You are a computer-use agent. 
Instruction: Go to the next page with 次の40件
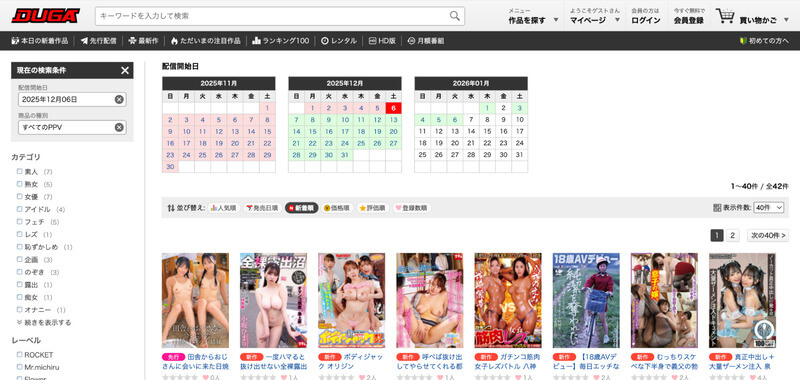click(768, 235)
